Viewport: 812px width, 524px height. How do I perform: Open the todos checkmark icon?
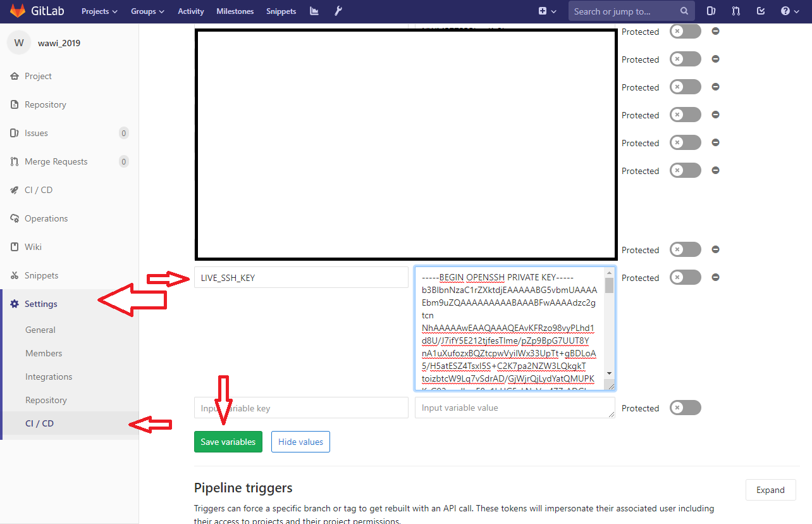(760, 11)
